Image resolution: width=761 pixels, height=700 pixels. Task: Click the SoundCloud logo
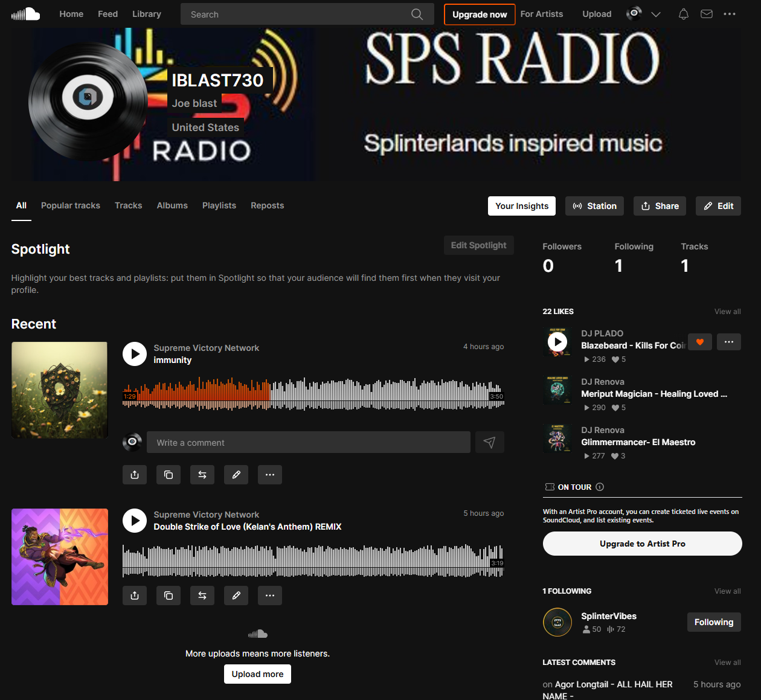point(25,14)
